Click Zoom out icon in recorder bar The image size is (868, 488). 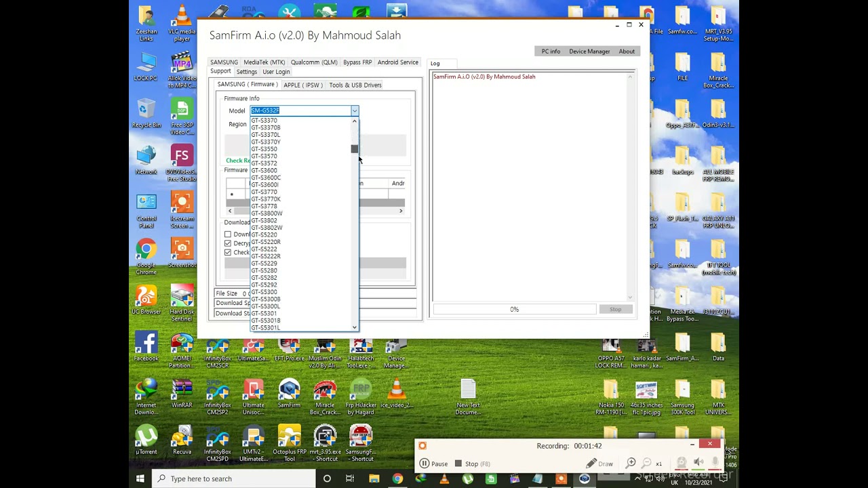click(x=647, y=462)
